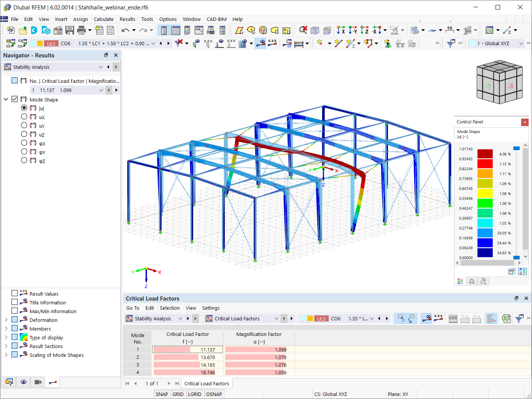
Task: Toggle the OSNAP button in status bar
Action: (x=214, y=394)
